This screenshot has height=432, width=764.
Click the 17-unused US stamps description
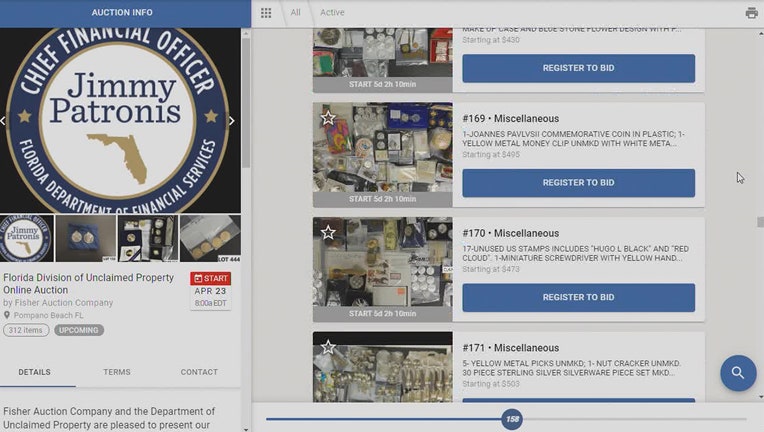tap(575, 253)
